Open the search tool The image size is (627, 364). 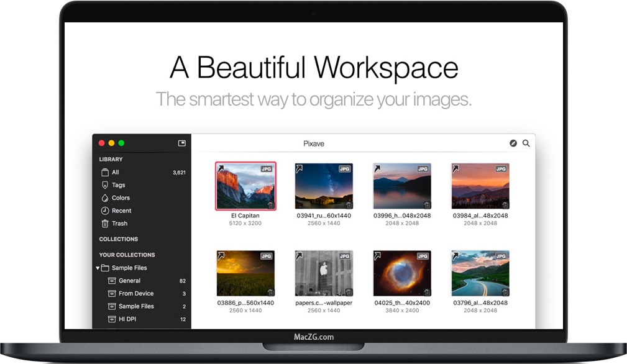pos(526,143)
